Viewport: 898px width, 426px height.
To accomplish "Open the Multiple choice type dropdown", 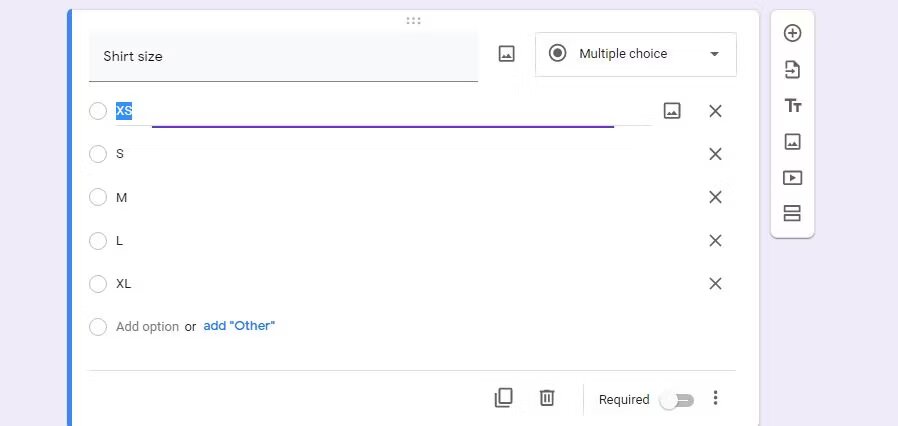I will click(636, 54).
